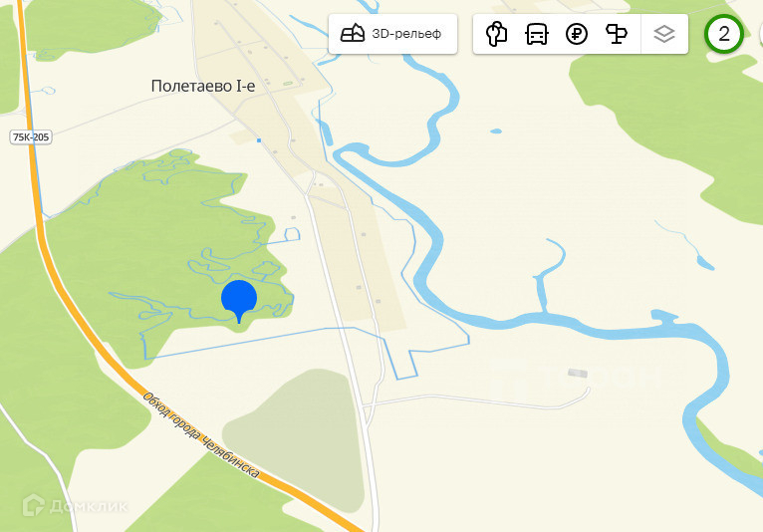
Task: Click the Полетаево I-е village label
Action: click(x=203, y=86)
